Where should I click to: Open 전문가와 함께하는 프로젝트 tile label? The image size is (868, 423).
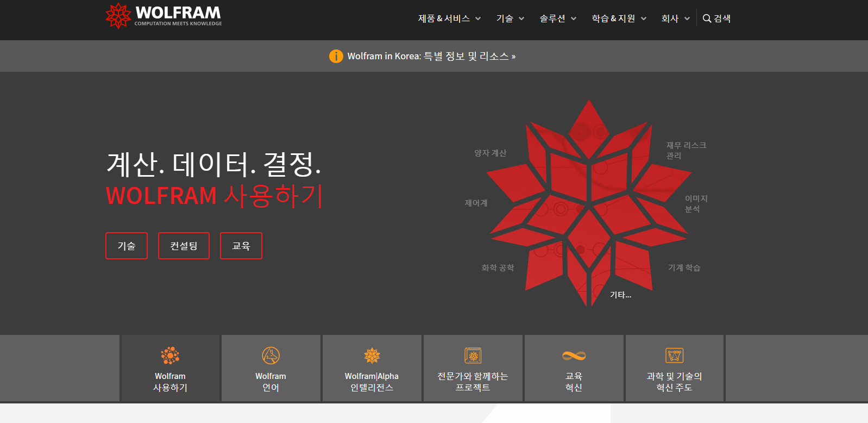tap(473, 382)
